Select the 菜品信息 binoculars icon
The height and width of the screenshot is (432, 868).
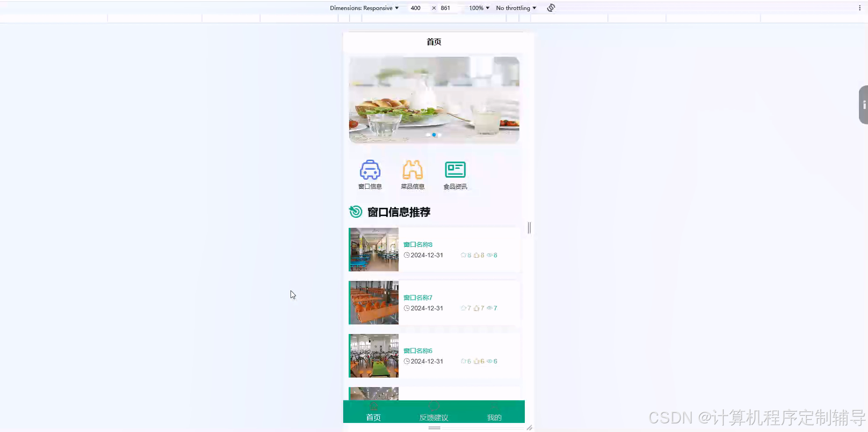(x=412, y=169)
